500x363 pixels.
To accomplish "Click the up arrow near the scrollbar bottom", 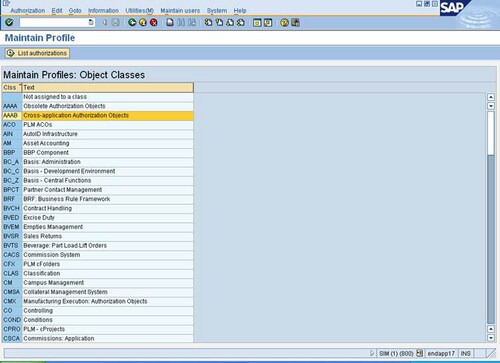I will pyautogui.click(x=491, y=329).
